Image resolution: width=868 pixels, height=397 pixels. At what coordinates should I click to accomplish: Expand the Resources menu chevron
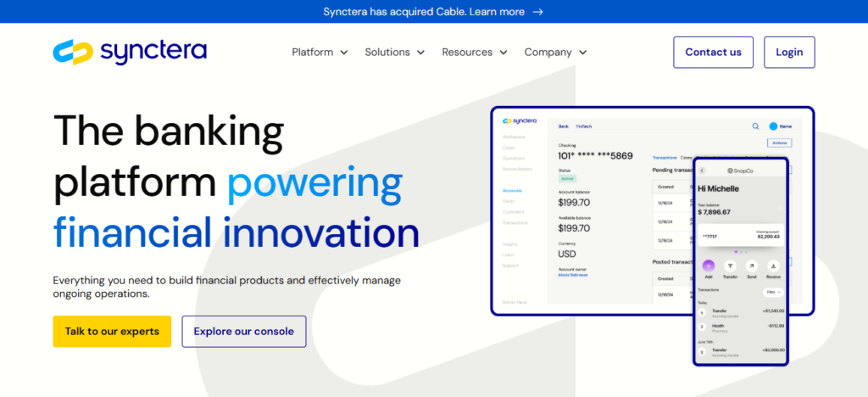(x=504, y=53)
